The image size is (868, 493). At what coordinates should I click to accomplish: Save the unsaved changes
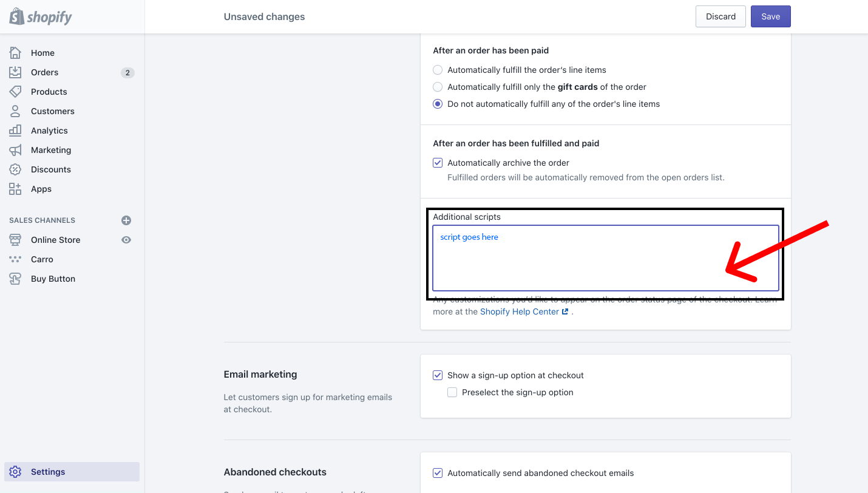pyautogui.click(x=770, y=16)
